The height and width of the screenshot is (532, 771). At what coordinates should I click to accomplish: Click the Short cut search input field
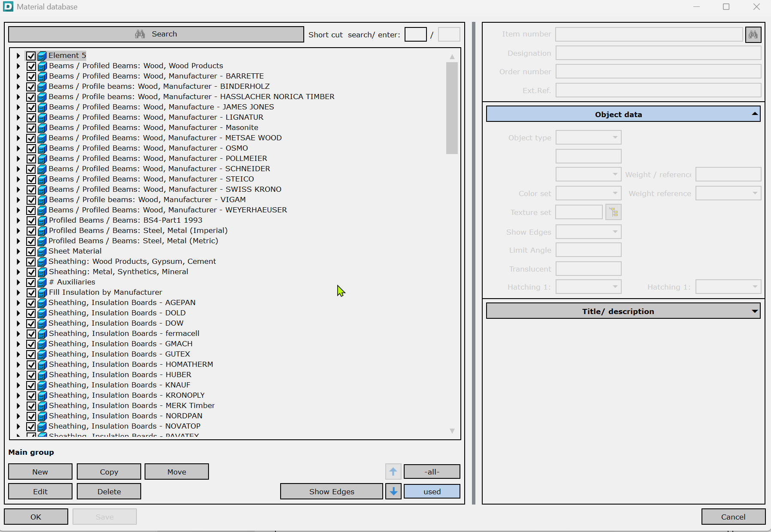pos(415,35)
